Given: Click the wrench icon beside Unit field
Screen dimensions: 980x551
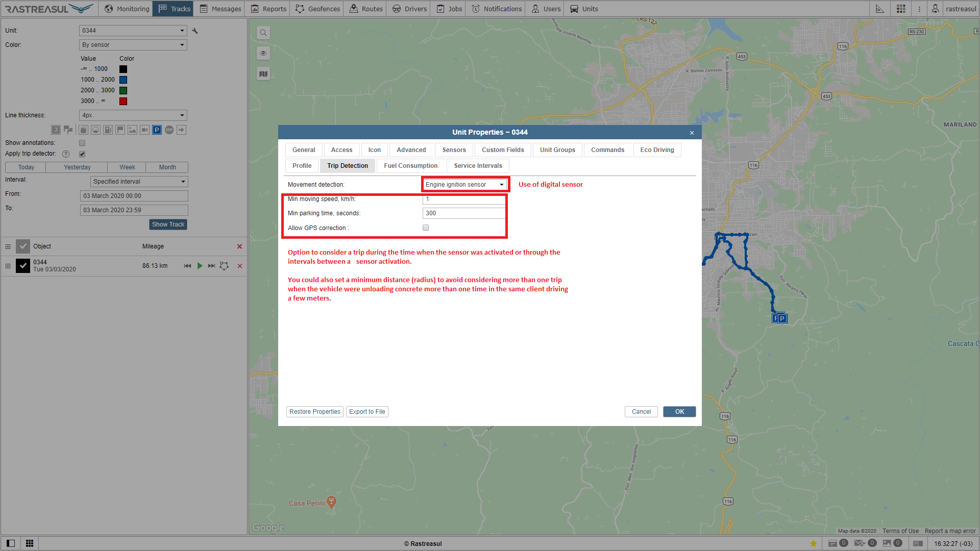Looking at the screenshot, I should [x=195, y=31].
